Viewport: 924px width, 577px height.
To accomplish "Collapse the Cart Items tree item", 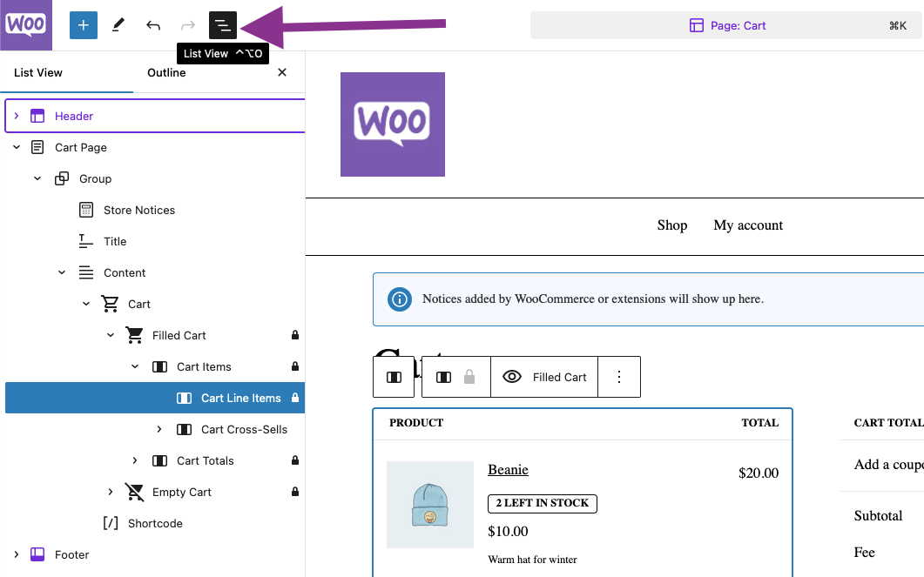I will tap(134, 366).
